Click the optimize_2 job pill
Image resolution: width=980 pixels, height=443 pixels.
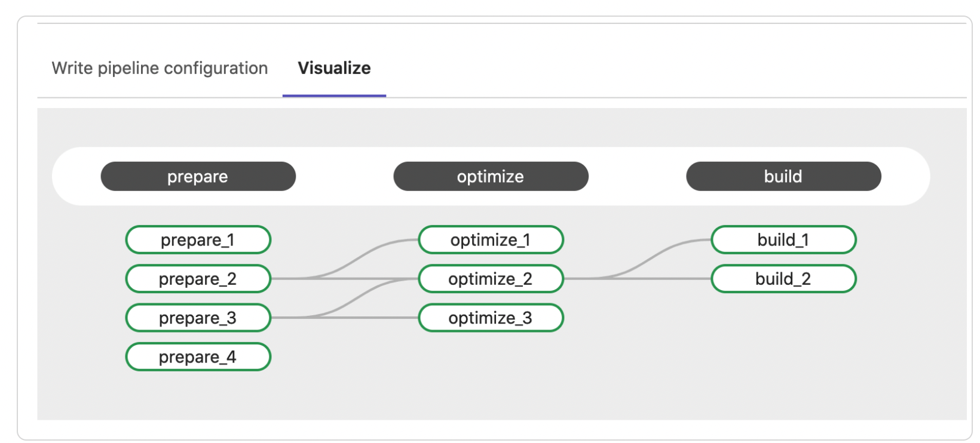tap(491, 279)
